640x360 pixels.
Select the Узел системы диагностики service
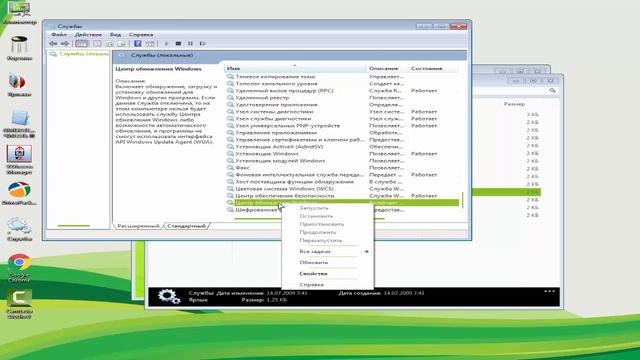(x=274, y=111)
